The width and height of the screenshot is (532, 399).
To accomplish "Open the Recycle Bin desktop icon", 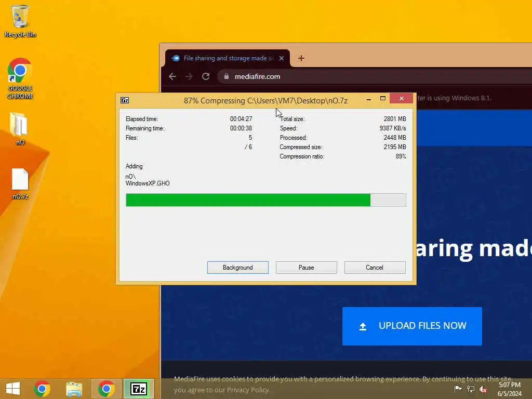I will tap(20, 21).
